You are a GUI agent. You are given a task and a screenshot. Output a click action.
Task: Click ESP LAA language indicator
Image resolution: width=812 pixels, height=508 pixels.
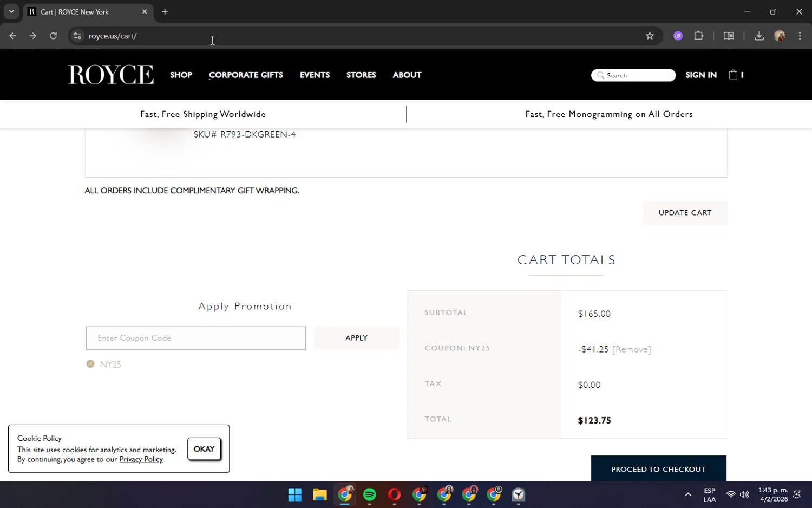pos(709,494)
